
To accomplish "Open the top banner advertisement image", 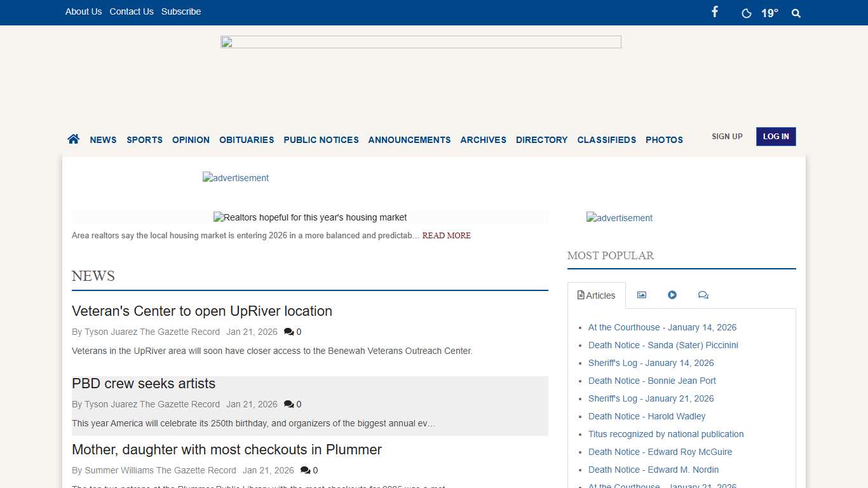I will (x=421, y=42).
